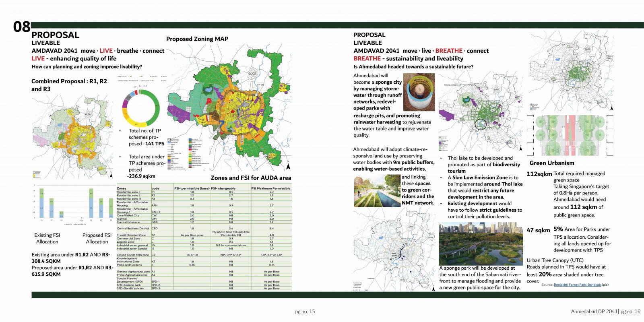
Task: Click the 'Existing FSI Allocation' caption
Action: [47, 238]
